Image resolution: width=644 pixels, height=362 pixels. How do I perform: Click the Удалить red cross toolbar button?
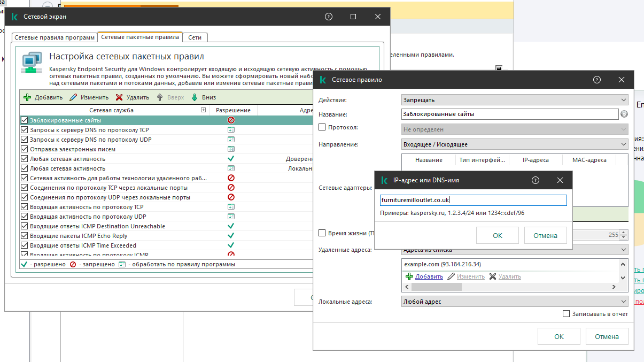(132, 97)
